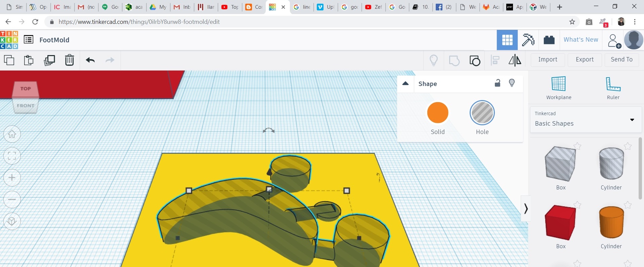Click the shapes panel scrollbar

(x=640, y=168)
